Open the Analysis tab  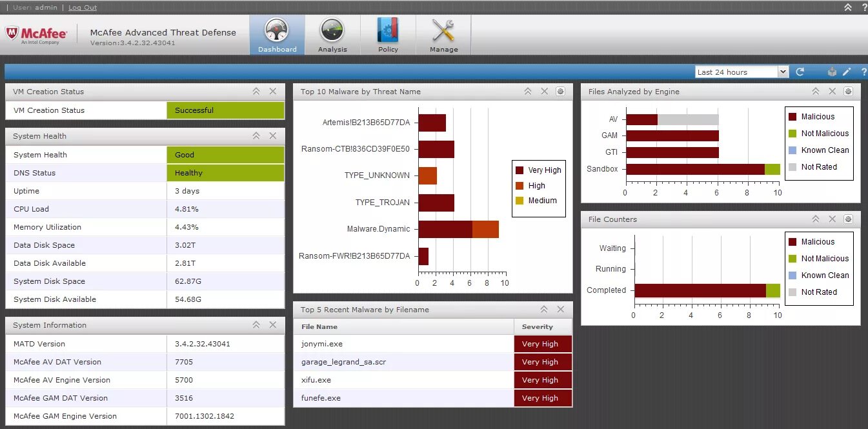click(332, 35)
